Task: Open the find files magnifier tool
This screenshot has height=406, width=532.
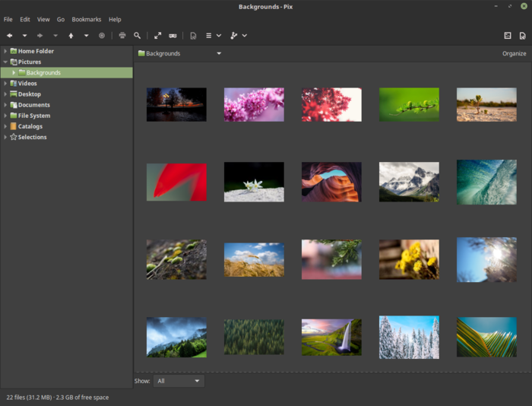Action: click(138, 35)
